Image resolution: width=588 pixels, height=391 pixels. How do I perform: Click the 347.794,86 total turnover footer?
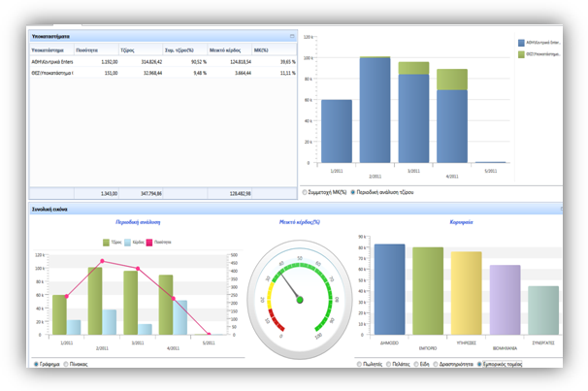click(151, 193)
